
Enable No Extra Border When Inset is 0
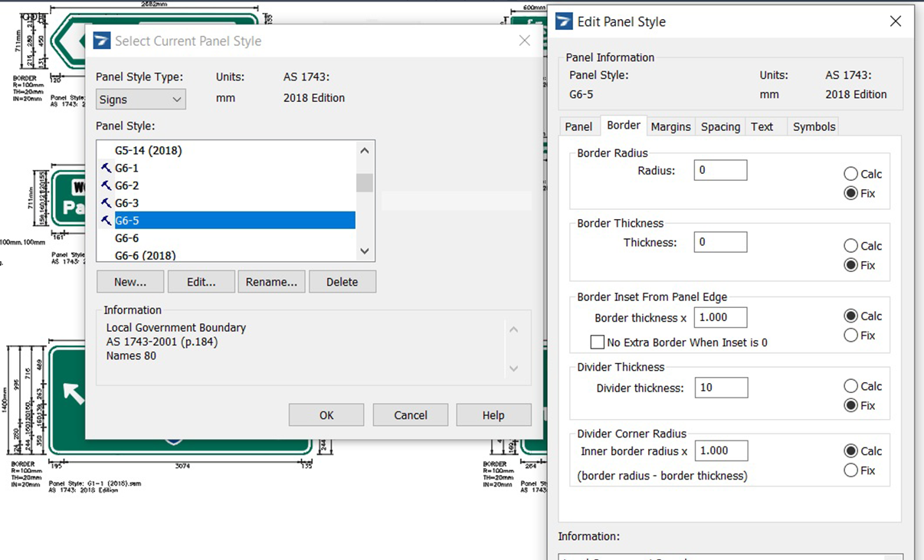pos(597,342)
